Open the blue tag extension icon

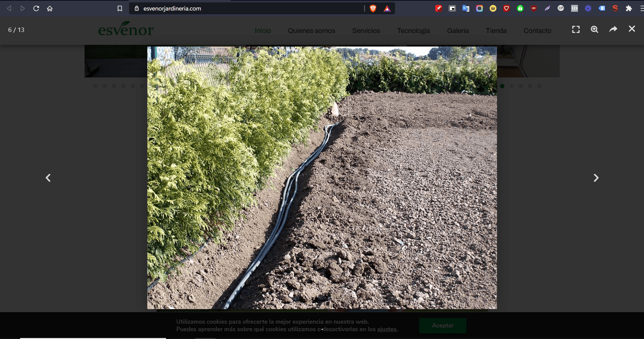pyautogui.click(x=602, y=8)
